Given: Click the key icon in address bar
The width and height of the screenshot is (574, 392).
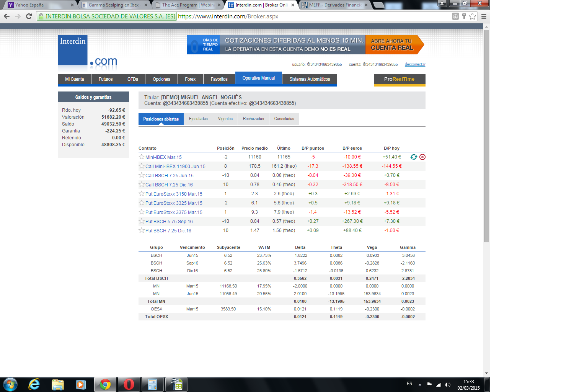Looking at the screenshot, I should point(464,16).
